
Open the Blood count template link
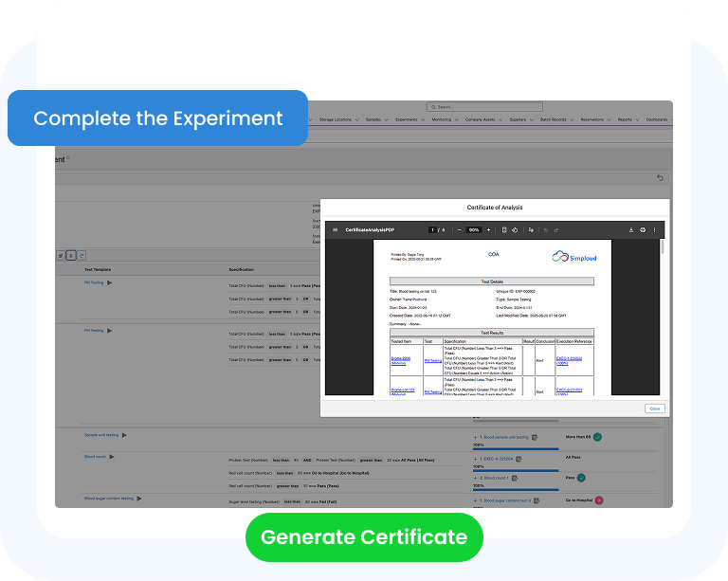tap(95, 457)
